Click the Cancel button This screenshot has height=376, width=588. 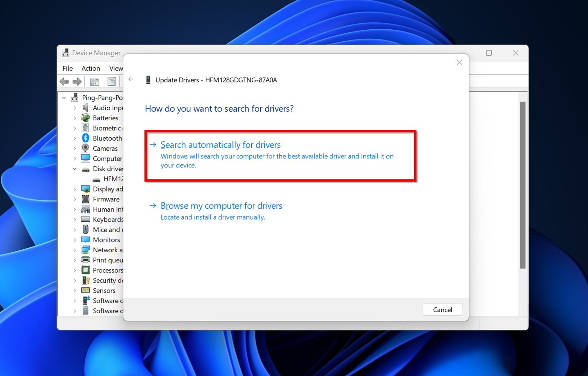tap(442, 309)
